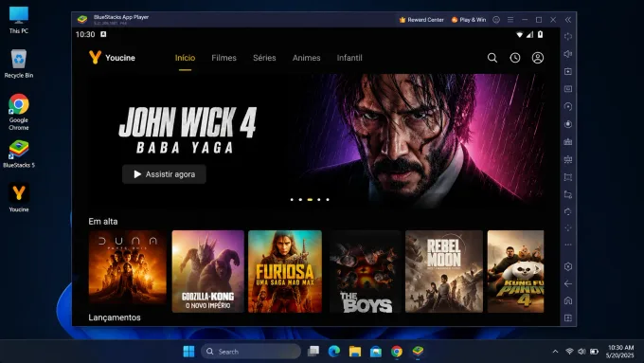Open watch history clock icon
644x363 pixels.
pyautogui.click(x=515, y=58)
